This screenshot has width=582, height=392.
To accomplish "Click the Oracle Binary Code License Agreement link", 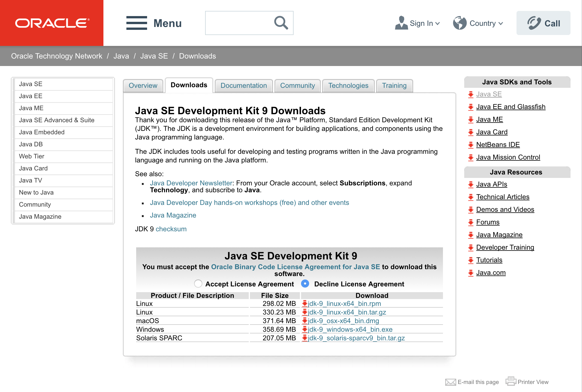I will [x=296, y=266].
